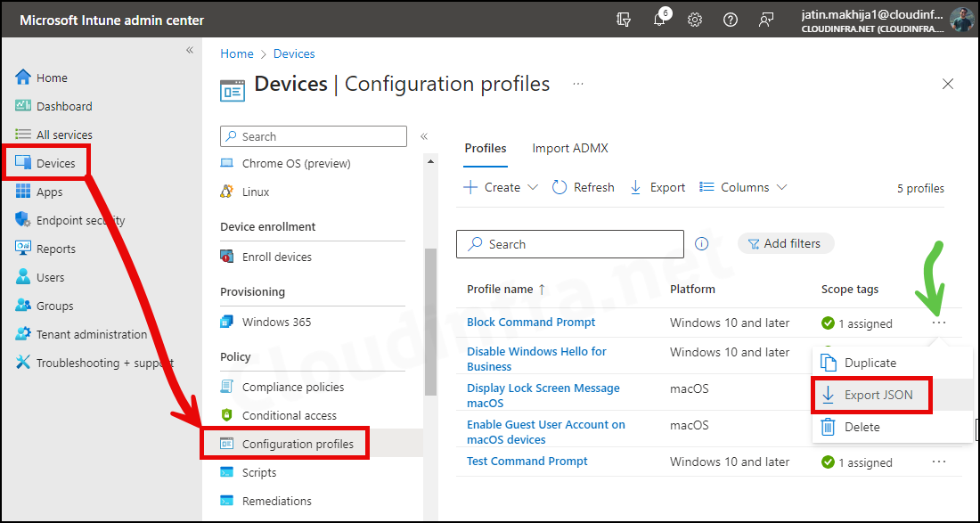Image resolution: width=980 pixels, height=523 pixels.
Task: Open the ellipsis menu for Test Command Prompt
Action: coord(939,462)
